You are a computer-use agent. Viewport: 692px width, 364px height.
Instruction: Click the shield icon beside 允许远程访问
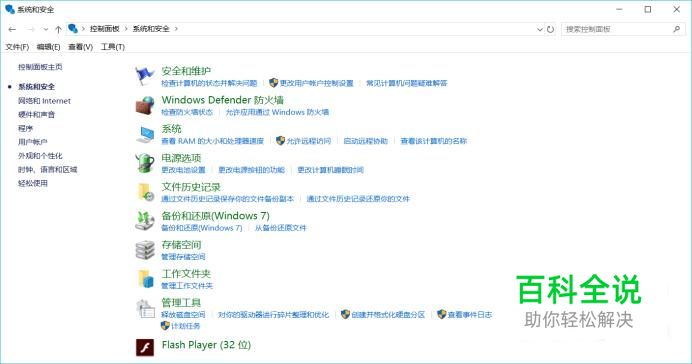[x=280, y=141]
